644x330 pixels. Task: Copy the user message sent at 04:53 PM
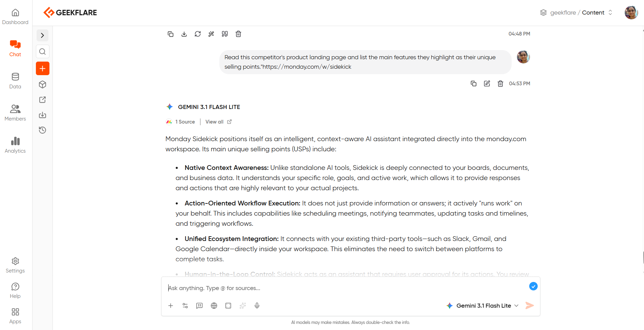click(x=474, y=84)
